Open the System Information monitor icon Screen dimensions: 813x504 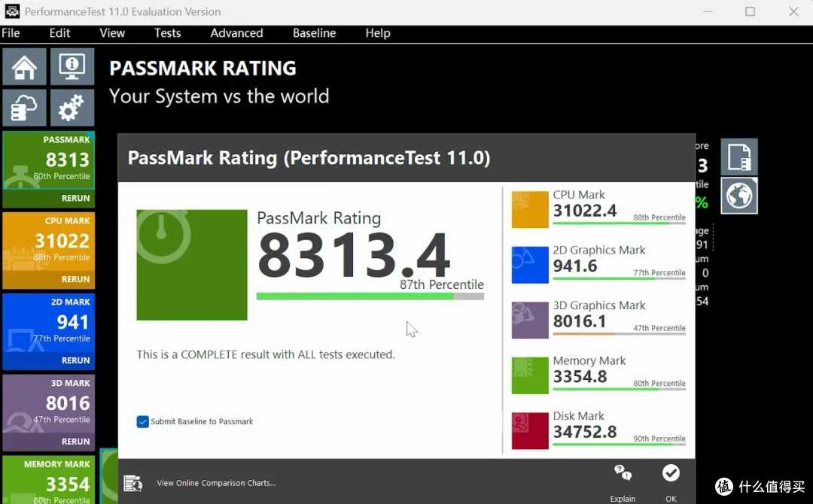coord(72,66)
